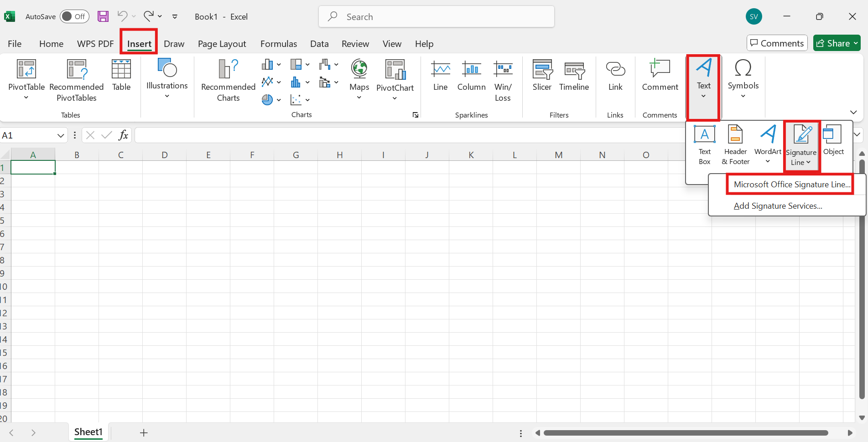Switch to the Page Layout tab
Image resolution: width=868 pixels, height=442 pixels.
pyautogui.click(x=222, y=44)
